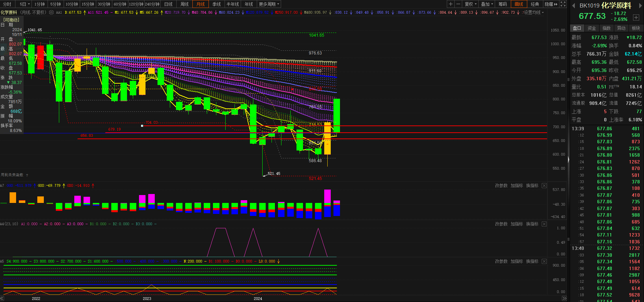Select 半年线 half-year chart
644x302 pixels.
click(x=233, y=4)
